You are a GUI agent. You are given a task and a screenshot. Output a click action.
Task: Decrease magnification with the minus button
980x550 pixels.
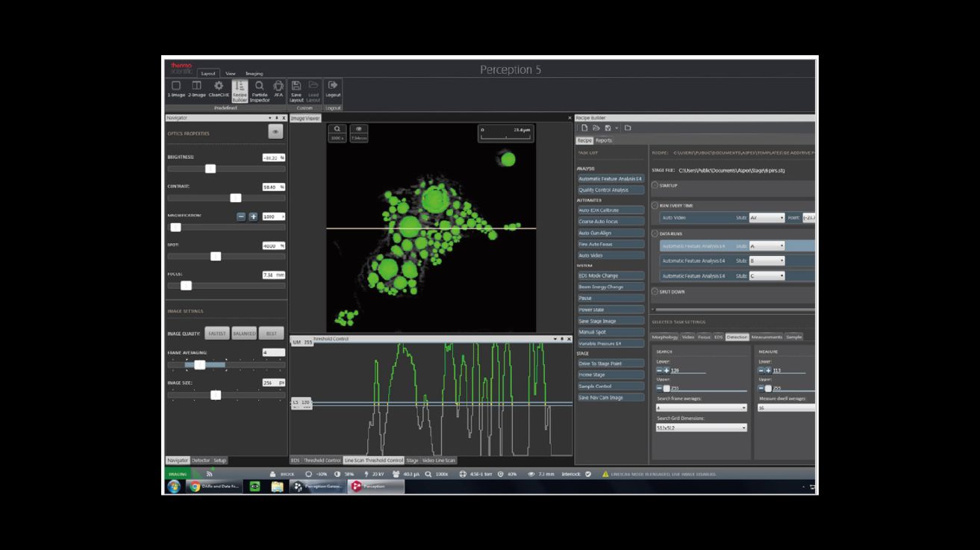tap(242, 216)
